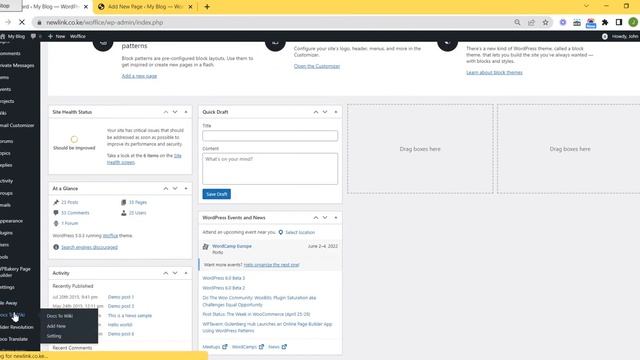Image resolution: width=640 pixels, height=360 pixels.
Task: Open the Comments count link
Action: (x=75, y=213)
